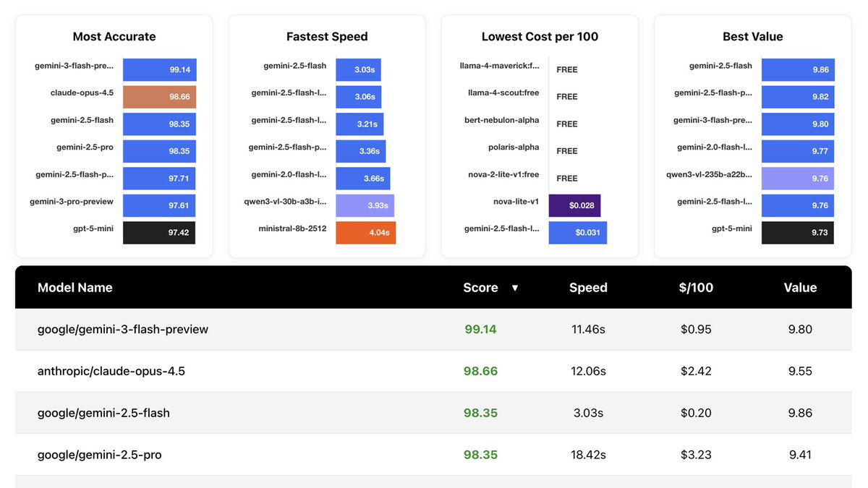Open the Score column sort dropdown
This screenshot has height=488, width=868.
515,288
